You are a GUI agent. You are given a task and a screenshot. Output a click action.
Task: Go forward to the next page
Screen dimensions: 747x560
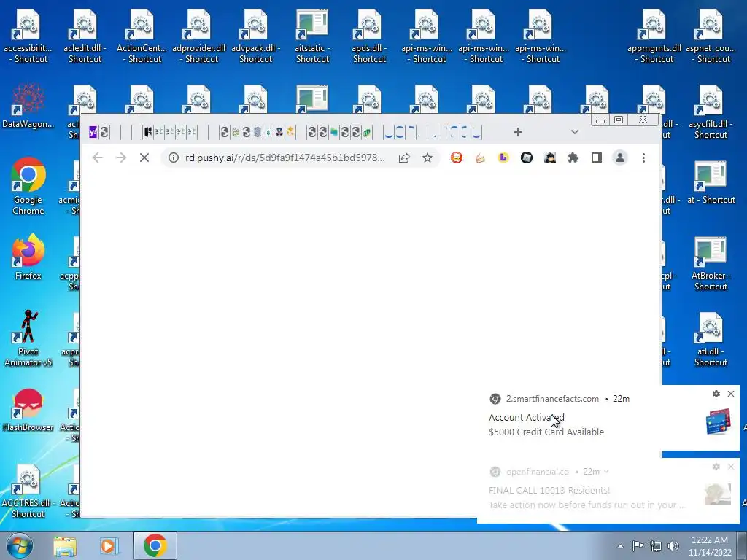tap(121, 157)
